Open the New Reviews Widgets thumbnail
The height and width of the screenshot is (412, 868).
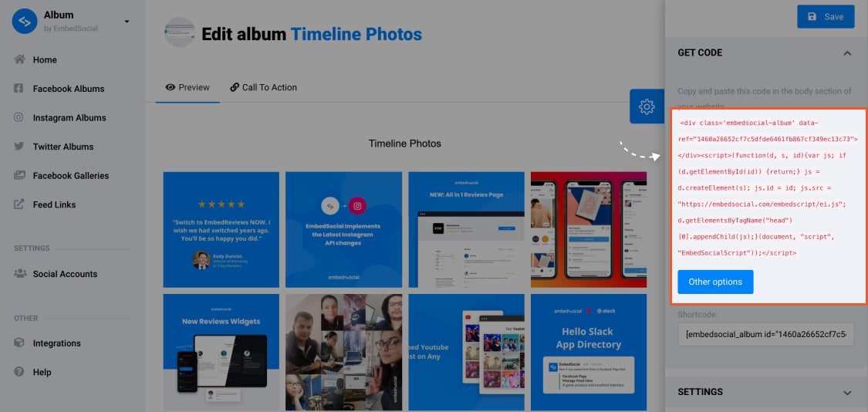pos(221,352)
